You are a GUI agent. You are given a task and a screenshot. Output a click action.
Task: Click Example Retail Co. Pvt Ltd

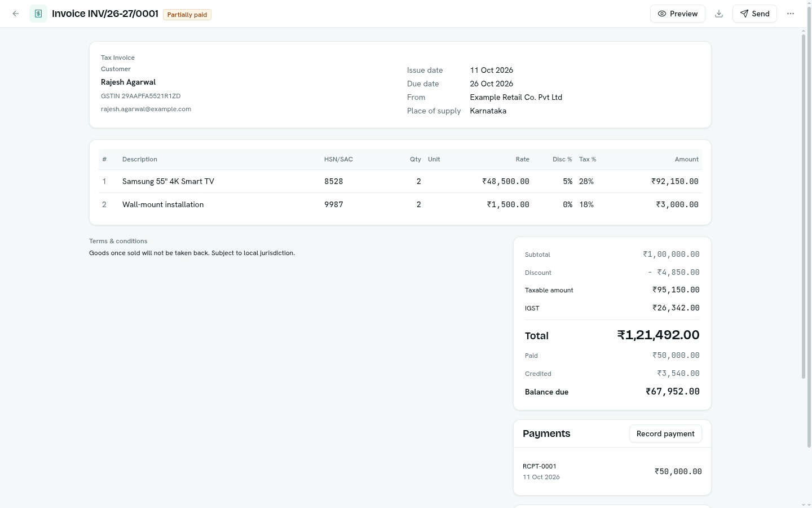click(x=516, y=97)
